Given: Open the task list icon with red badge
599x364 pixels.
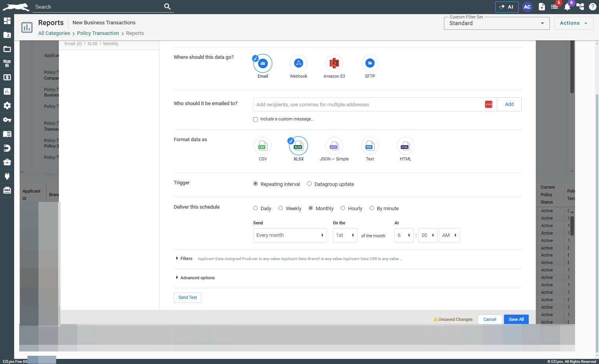Looking at the screenshot, I should 555,7.
